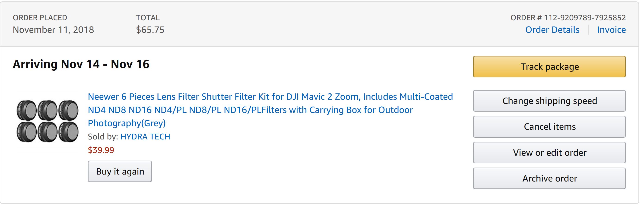Viewport: 644px width, 208px height.
Task: Click Buy it again
Action: [120, 172]
